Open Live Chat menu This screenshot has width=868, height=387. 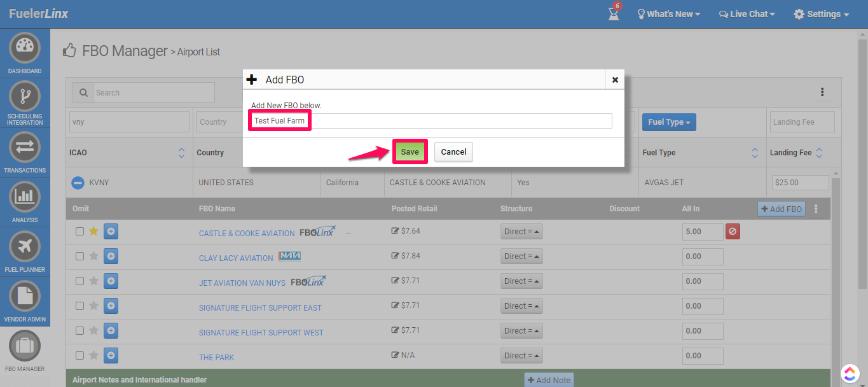coord(747,14)
